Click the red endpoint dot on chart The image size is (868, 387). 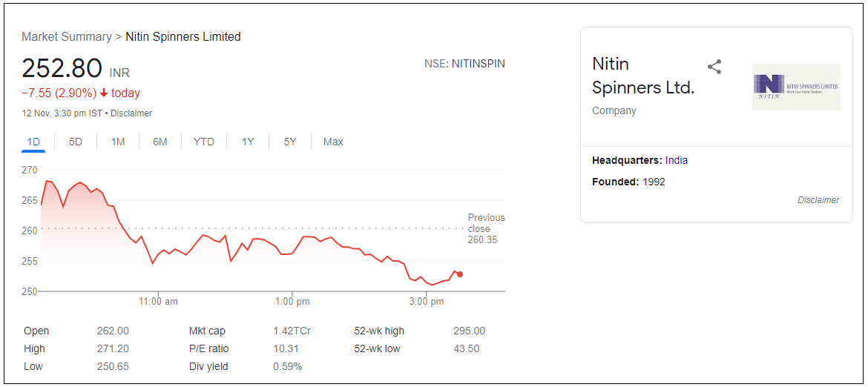(460, 274)
